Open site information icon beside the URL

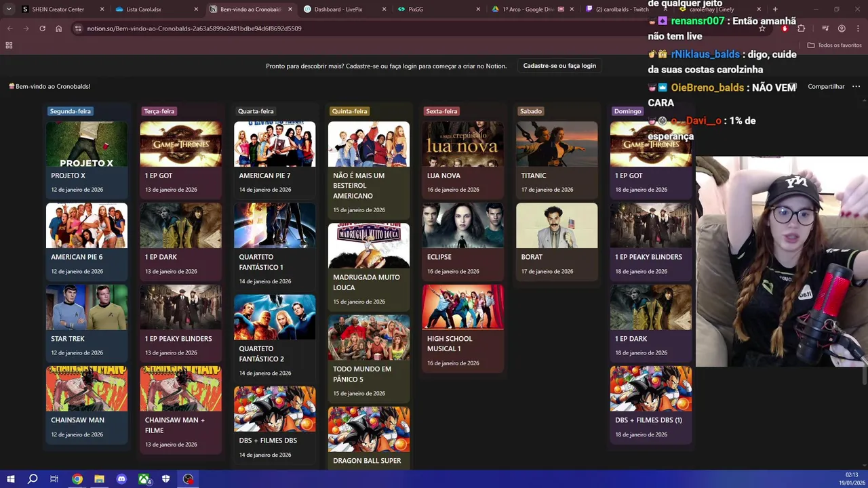click(78, 28)
